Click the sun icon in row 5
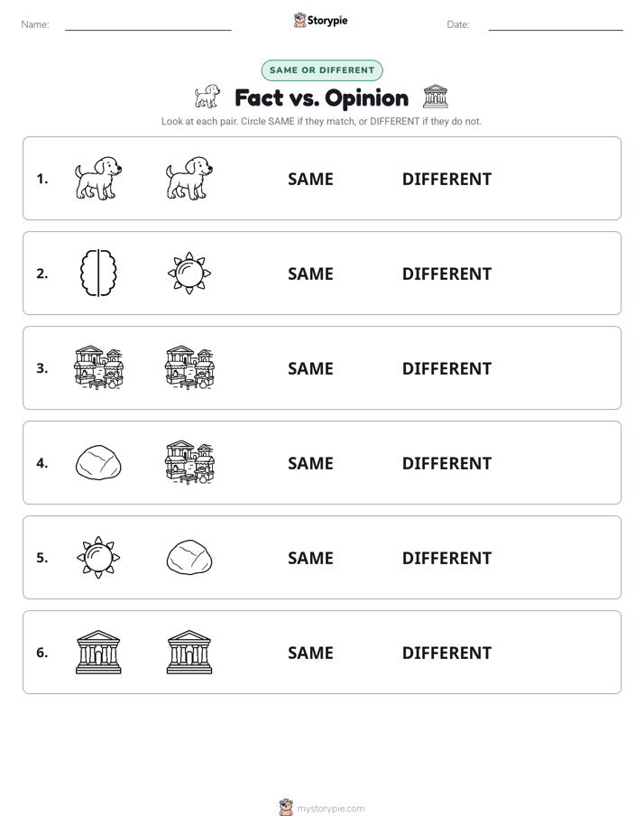 [x=98, y=558]
